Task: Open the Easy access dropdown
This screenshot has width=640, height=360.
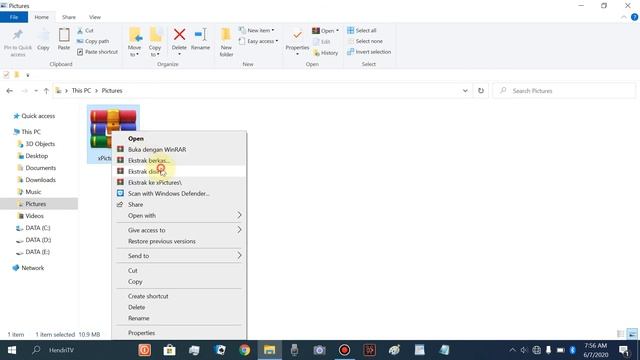Action: tap(258, 41)
